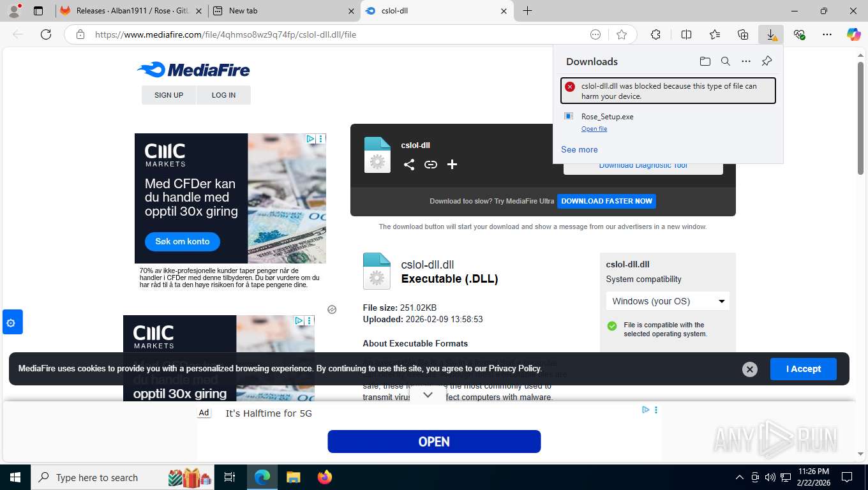Accept cookies with I Accept button
The width and height of the screenshot is (868, 490).
[803, 369]
